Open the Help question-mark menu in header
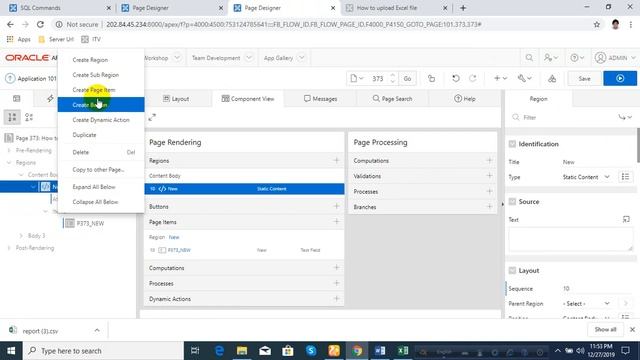This screenshot has width=640, height=360. point(577,58)
